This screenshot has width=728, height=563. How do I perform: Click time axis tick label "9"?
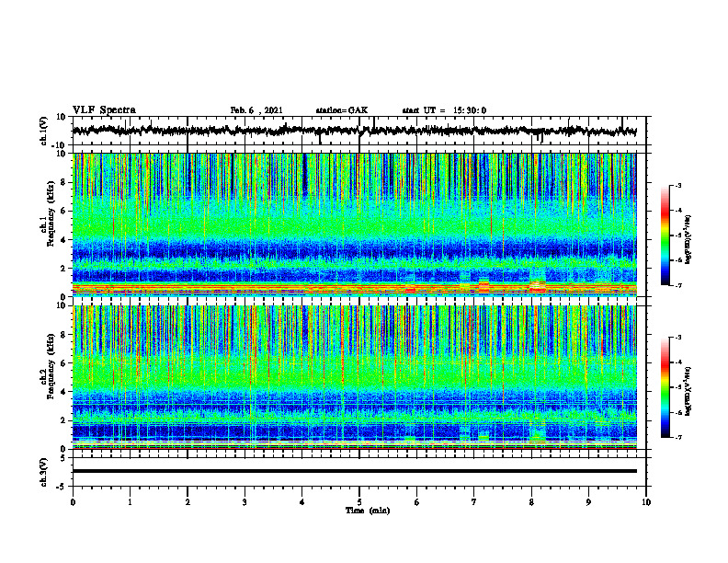[588, 502]
